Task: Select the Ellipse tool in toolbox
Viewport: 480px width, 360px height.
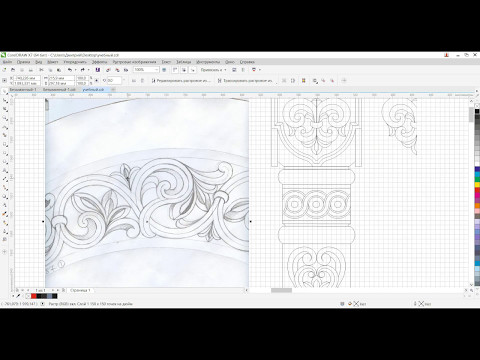Action: 5,153
